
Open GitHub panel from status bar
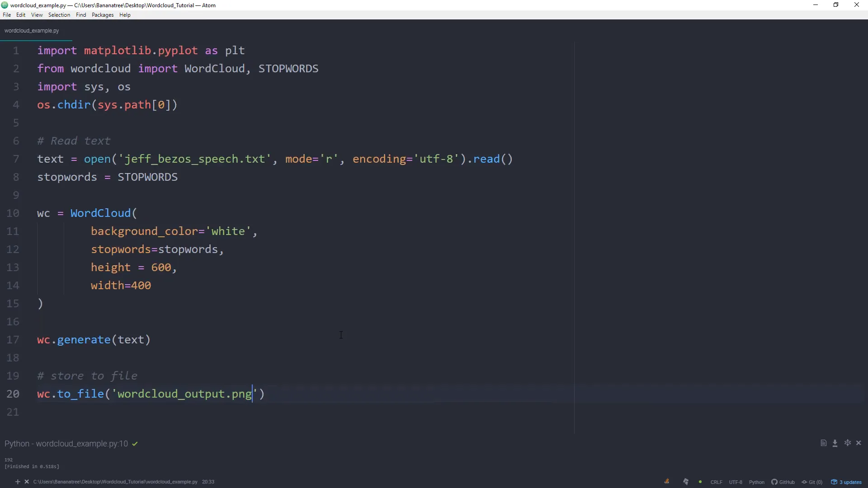783,482
